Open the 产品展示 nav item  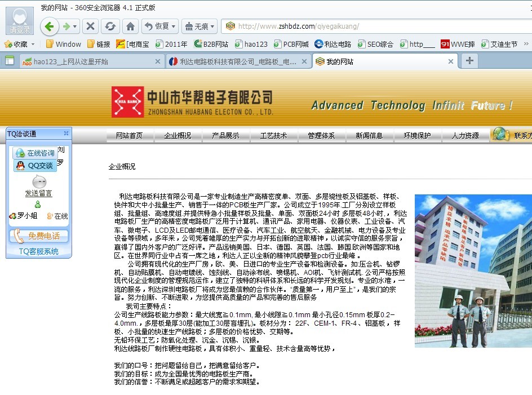coord(225,136)
